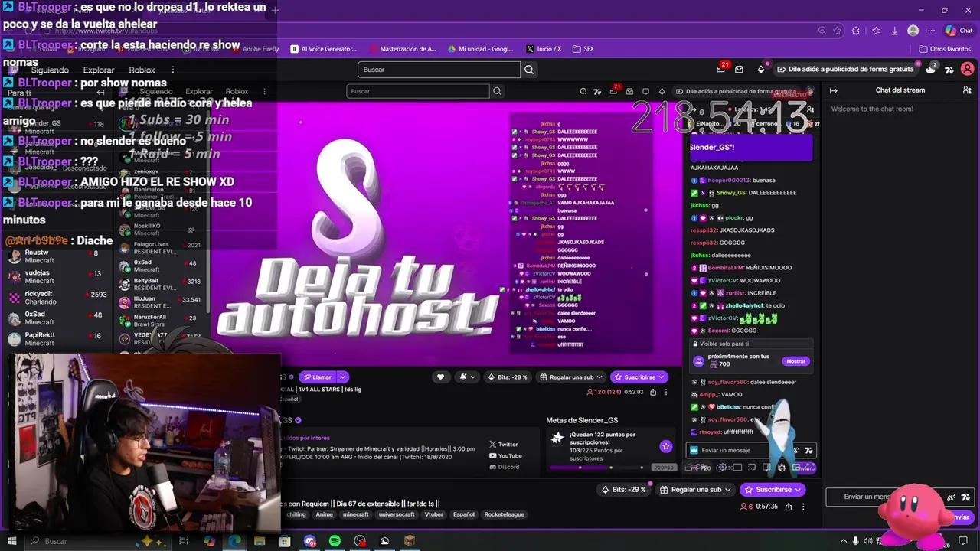
Task: Click the outer stream share icon
Action: pyautogui.click(x=788, y=507)
